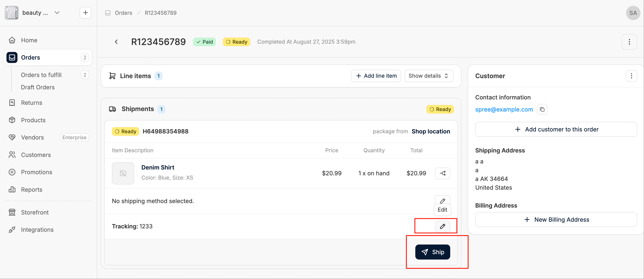Edit the tracking number with pencil icon
The width and height of the screenshot is (644, 279).
443,226
